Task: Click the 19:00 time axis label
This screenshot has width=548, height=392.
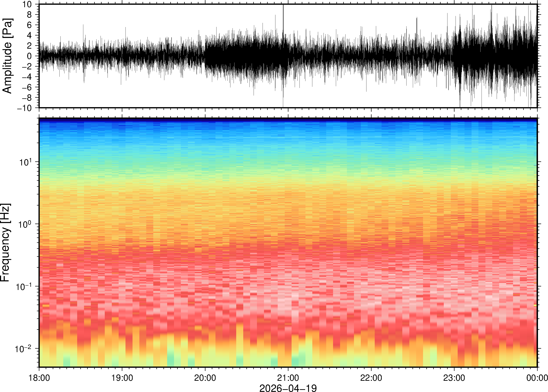Action: (122, 378)
